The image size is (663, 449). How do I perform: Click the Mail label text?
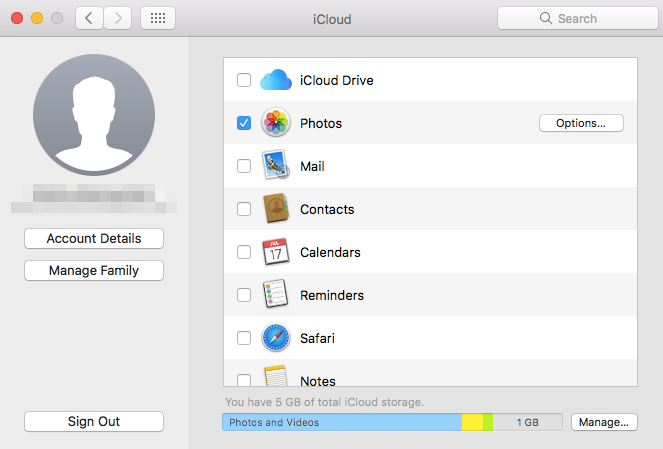coord(312,166)
